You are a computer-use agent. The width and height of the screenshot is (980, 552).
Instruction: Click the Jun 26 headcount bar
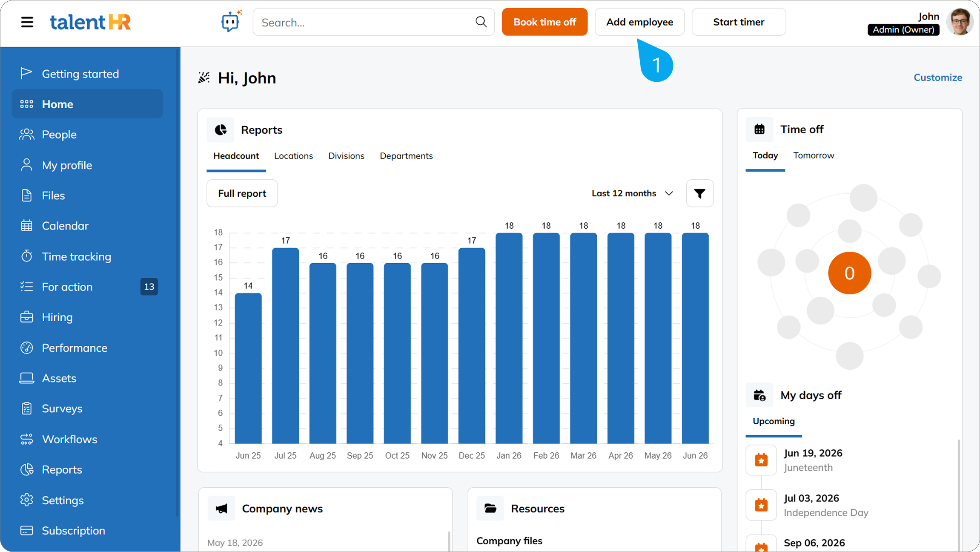pos(695,338)
